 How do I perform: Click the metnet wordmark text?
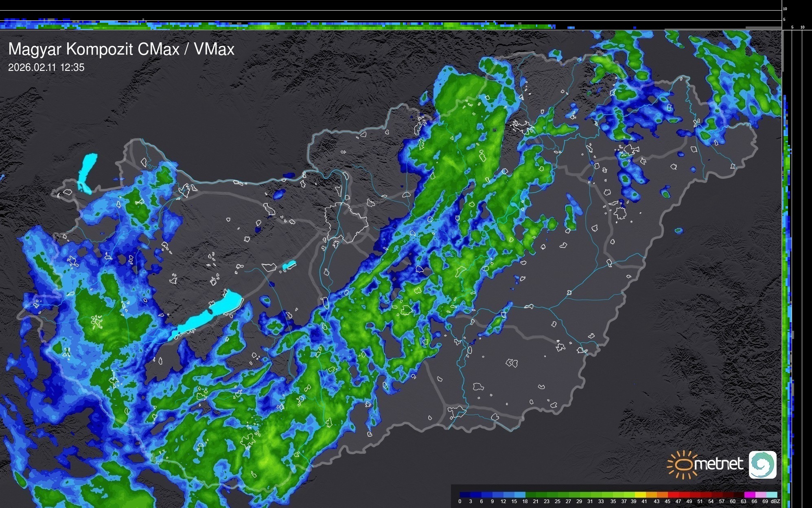click(x=718, y=464)
